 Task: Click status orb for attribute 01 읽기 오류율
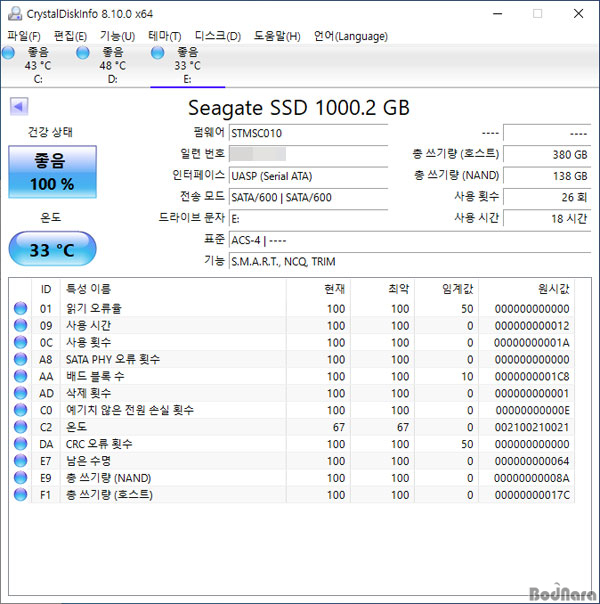tap(20, 308)
